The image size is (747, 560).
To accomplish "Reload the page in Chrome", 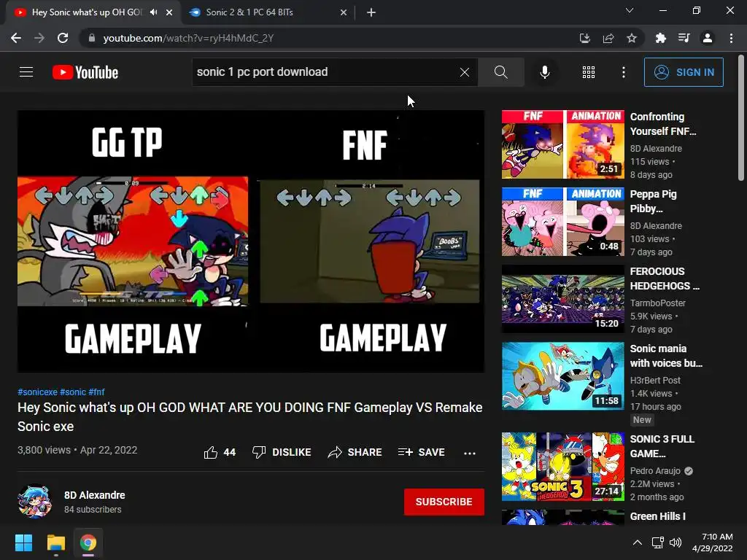I will click(63, 38).
